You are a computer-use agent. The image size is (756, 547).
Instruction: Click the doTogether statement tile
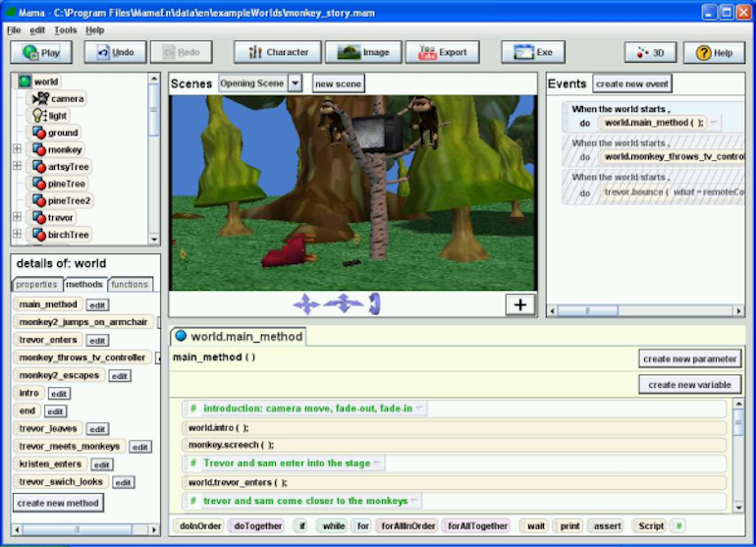pos(257,525)
